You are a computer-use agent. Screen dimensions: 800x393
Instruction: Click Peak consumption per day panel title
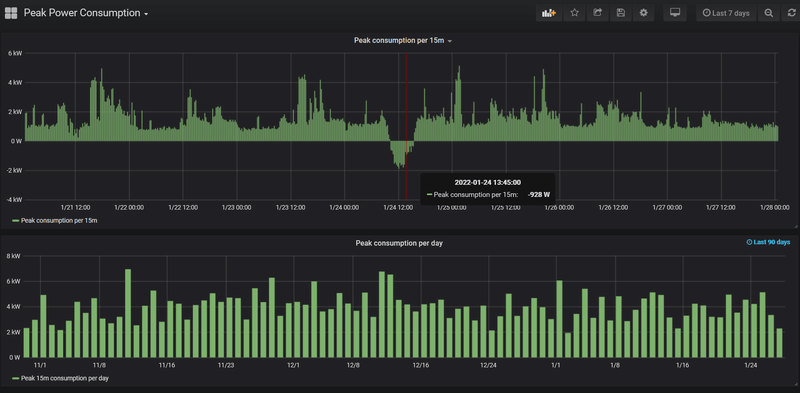point(399,243)
